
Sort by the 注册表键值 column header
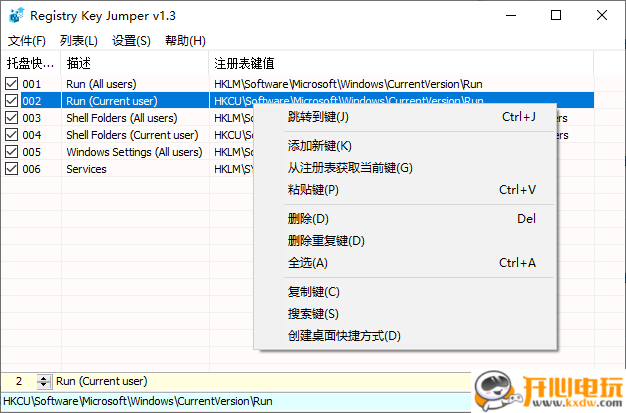click(x=401, y=63)
